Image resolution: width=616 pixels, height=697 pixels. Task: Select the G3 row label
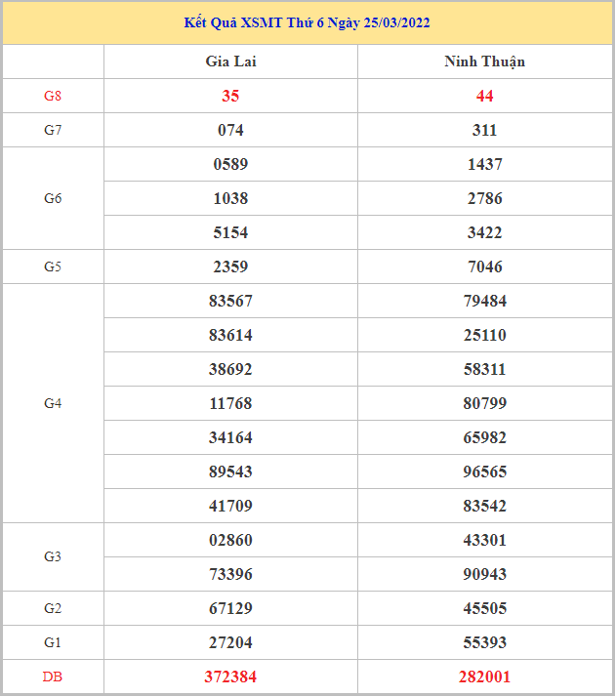pos(53,556)
